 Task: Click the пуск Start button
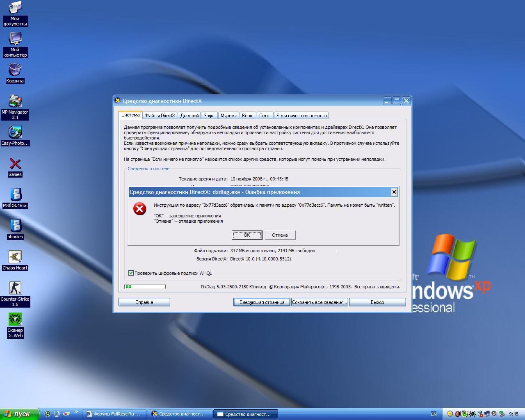[x=19, y=414]
